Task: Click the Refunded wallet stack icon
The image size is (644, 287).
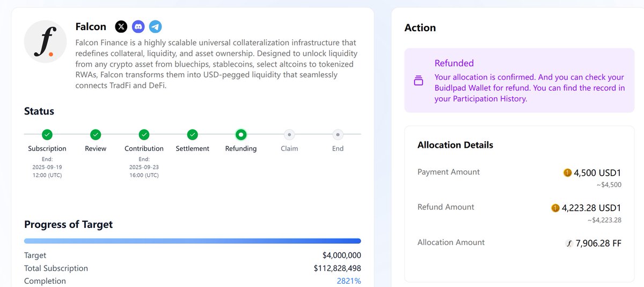Action: click(419, 81)
